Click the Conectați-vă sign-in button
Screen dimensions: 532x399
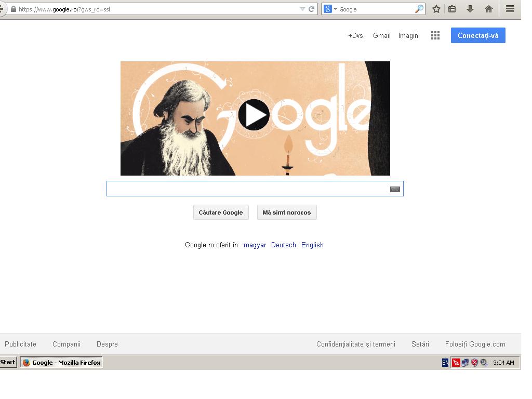click(478, 35)
